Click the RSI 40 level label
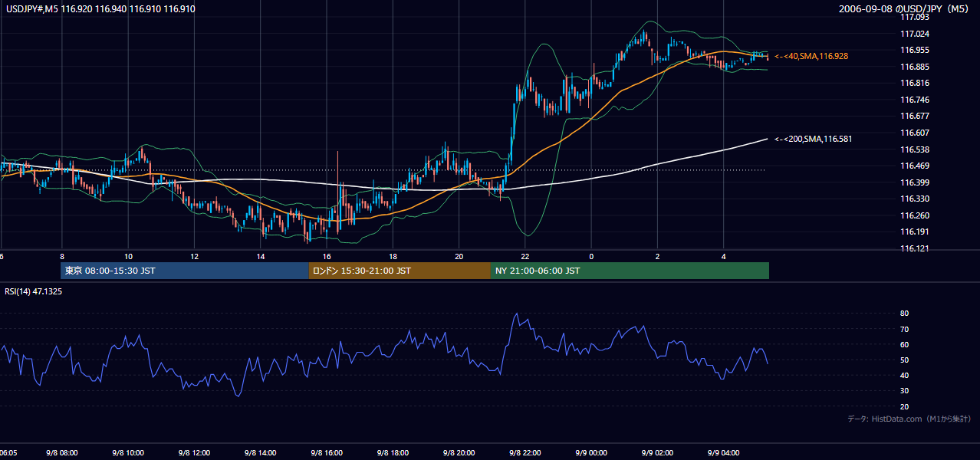Screen dimensions: 980x460 [x=904, y=375]
